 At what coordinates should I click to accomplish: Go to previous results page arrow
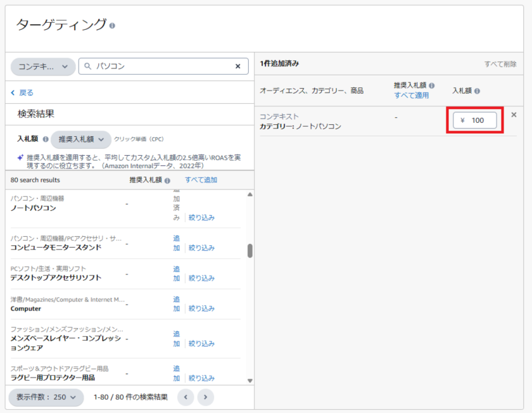[x=186, y=397]
